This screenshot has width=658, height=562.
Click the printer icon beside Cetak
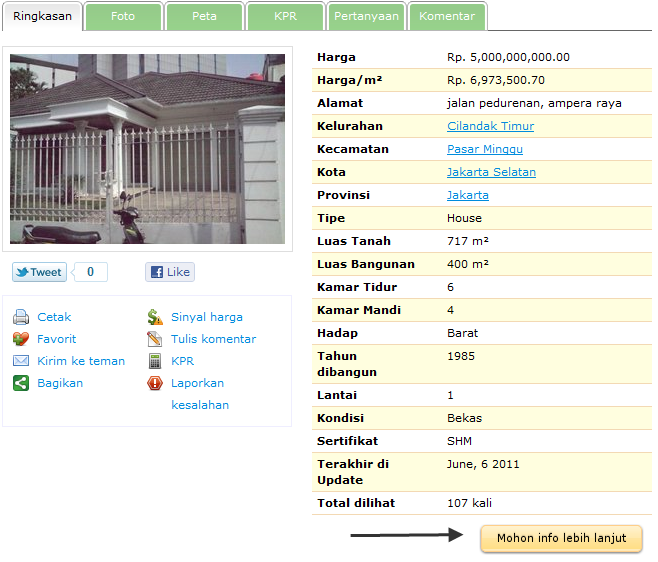click(21, 318)
